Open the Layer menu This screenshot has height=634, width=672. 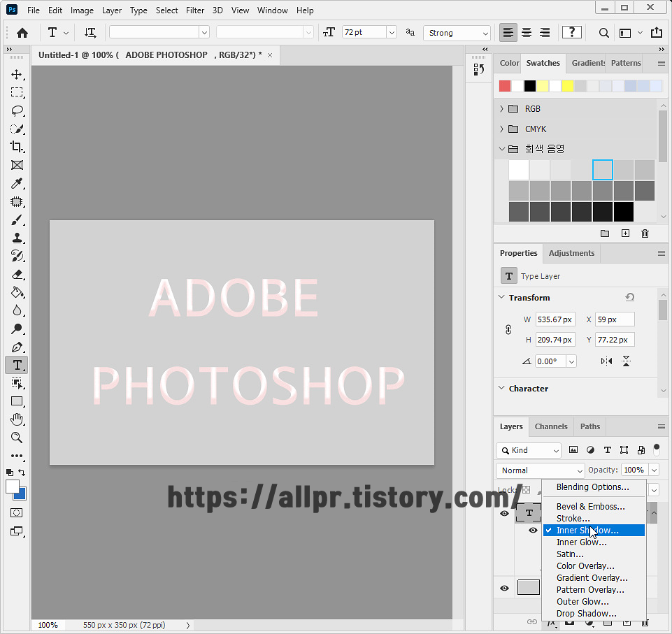111,10
